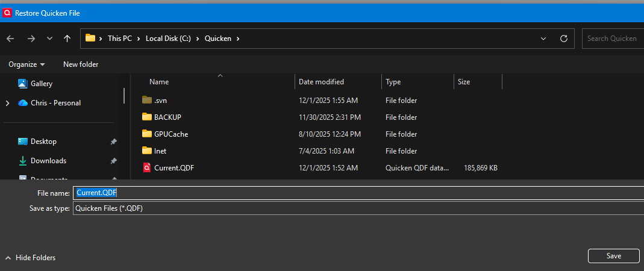Open Downloads in navigation pane
Image resolution: width=644 pixels, height=271 pixels.
click(48, 161)
